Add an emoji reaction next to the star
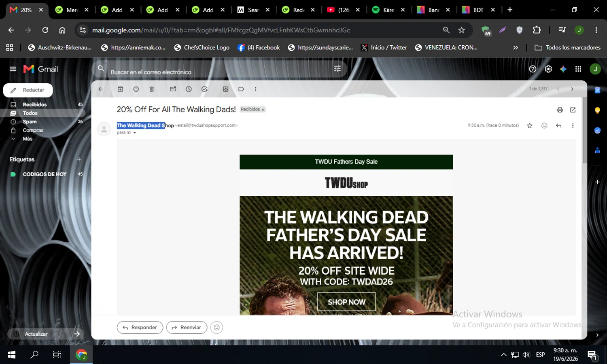Viewport: 607px width, 364px height. (x=544, y=126)
